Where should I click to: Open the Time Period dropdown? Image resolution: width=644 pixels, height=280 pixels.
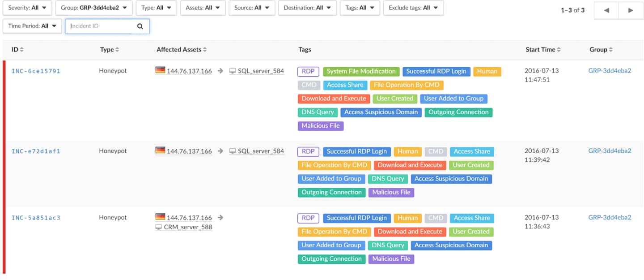[x=32, y=26]
